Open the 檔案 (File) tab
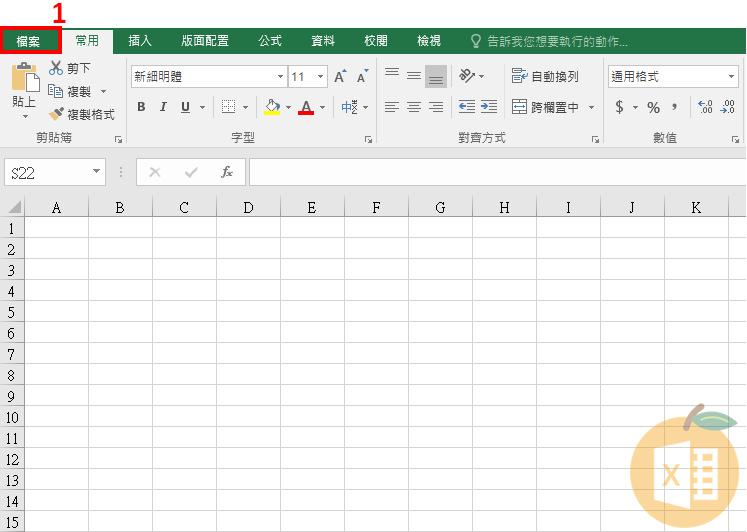Viewport: 747px width, 532px height. point(29,41)
